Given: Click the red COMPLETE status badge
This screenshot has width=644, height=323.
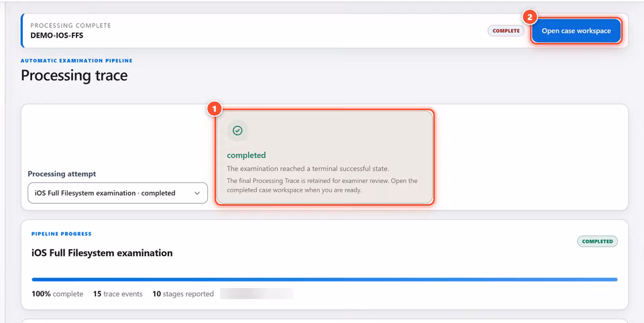Looking at the screenshot, I should click(506, 31).
